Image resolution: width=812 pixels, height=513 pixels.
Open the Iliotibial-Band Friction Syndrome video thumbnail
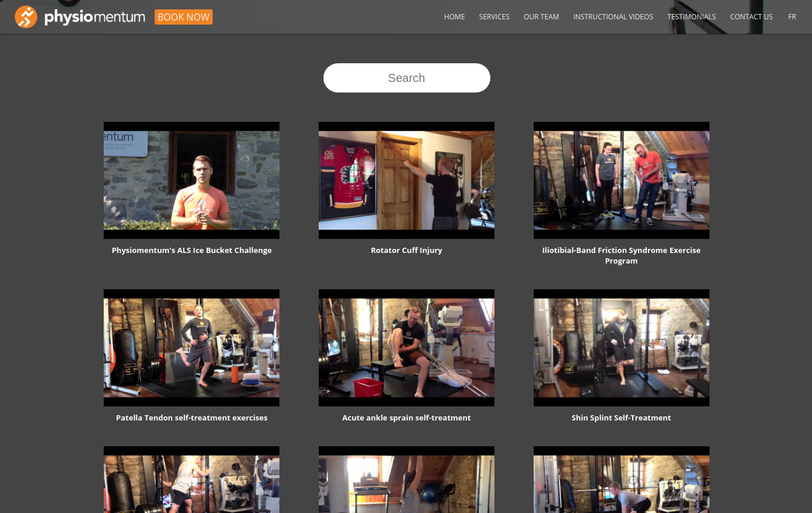pyautogui.click(x=621, y=180)
